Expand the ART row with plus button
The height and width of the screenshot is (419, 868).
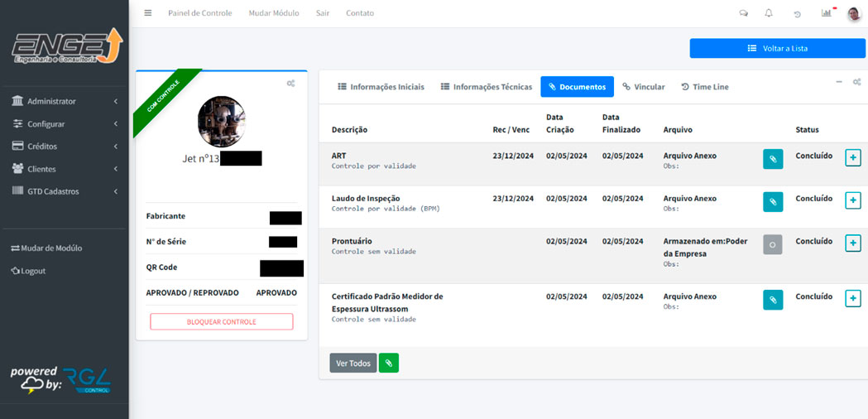852,157
